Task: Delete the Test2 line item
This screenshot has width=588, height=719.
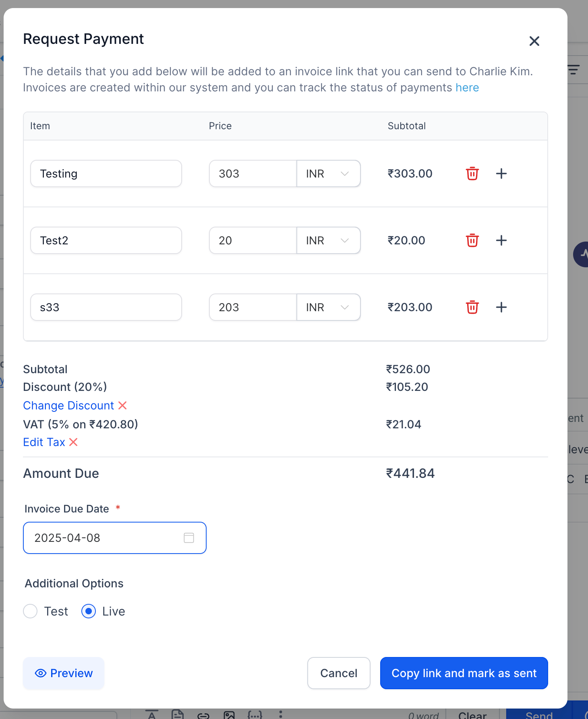Action: coord(472,240)
